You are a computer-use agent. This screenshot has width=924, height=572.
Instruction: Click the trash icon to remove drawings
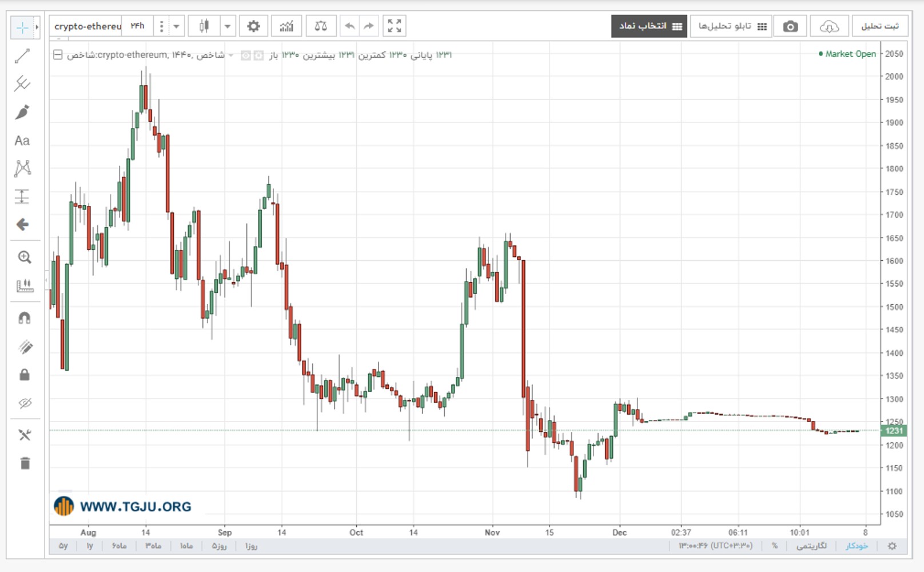pos(25,463)
